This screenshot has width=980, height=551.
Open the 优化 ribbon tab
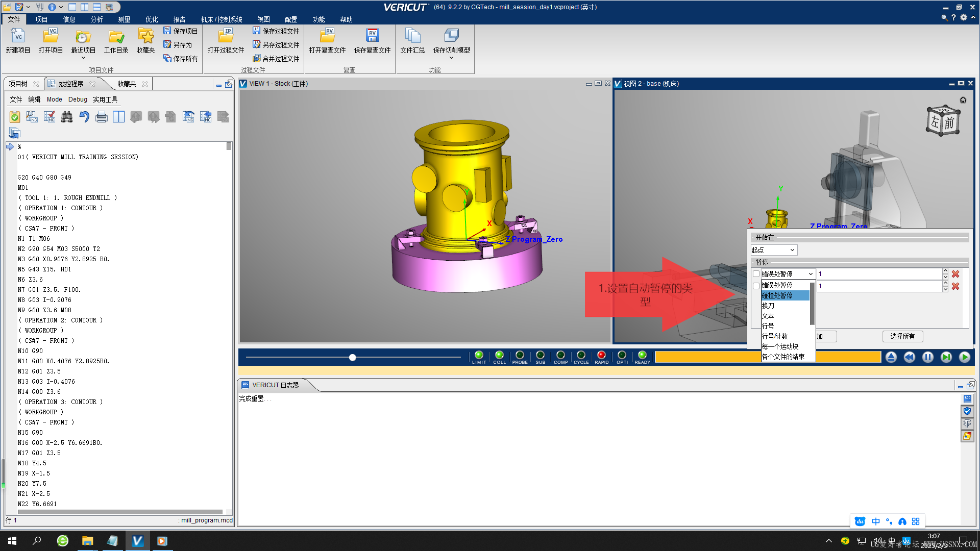click(x=152, y=19)
